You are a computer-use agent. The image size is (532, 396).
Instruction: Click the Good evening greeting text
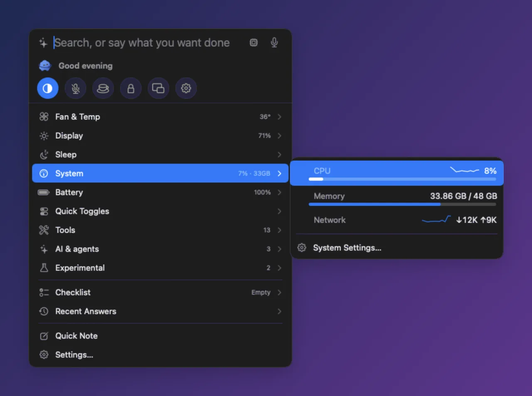(x=86, y=66)
